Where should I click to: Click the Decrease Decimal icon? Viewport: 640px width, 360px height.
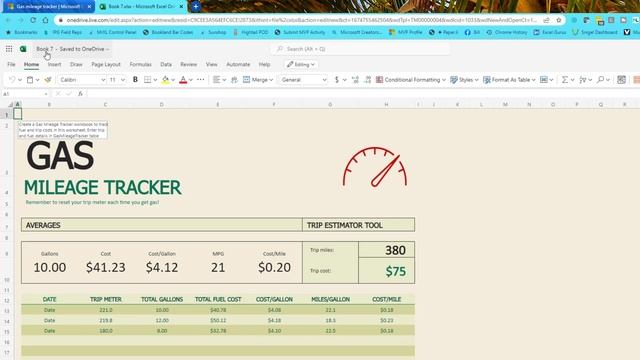[x=368, y=80]
